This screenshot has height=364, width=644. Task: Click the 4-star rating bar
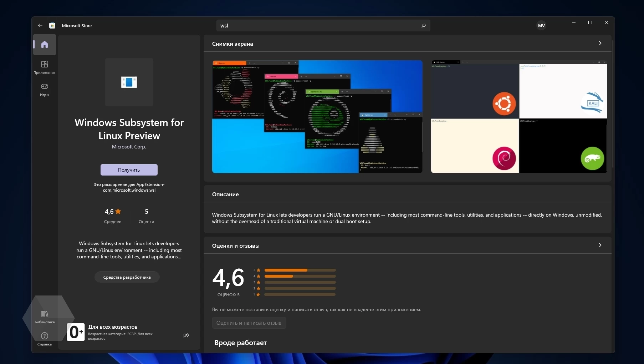tap(300, 276)
